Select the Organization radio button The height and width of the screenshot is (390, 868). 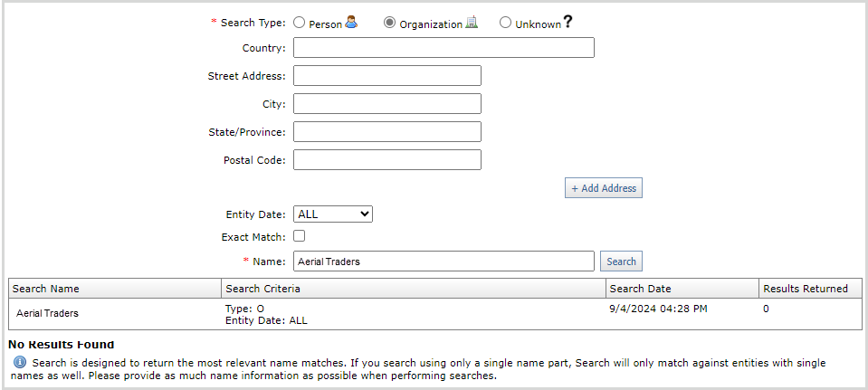[390, 24]
